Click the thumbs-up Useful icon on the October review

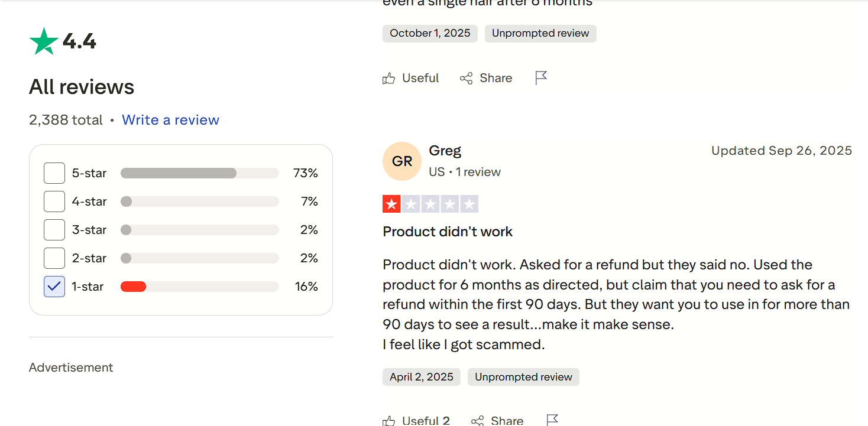[388, 78]
